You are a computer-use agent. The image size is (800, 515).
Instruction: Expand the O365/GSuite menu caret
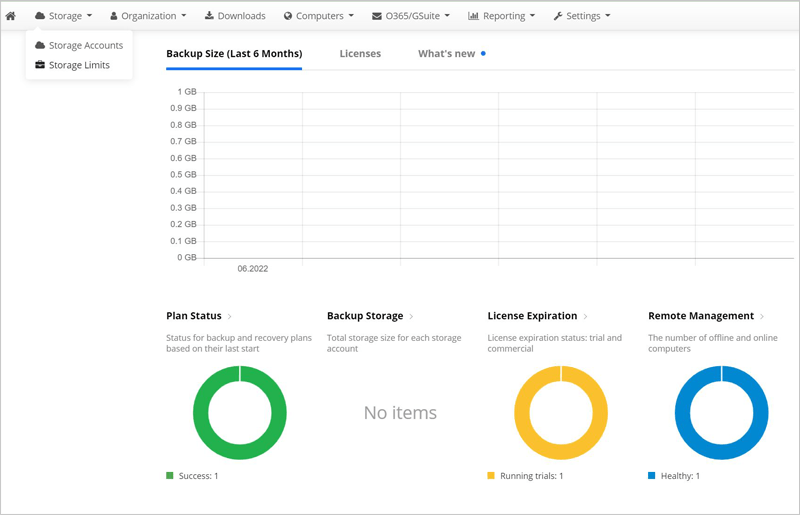447,16
